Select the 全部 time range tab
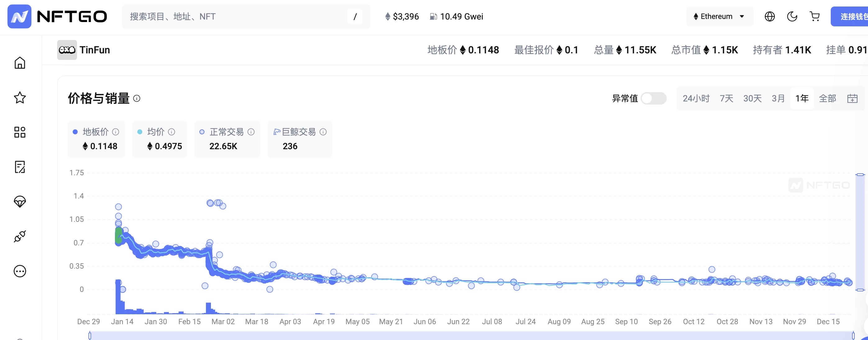 (x=827, y=98)
